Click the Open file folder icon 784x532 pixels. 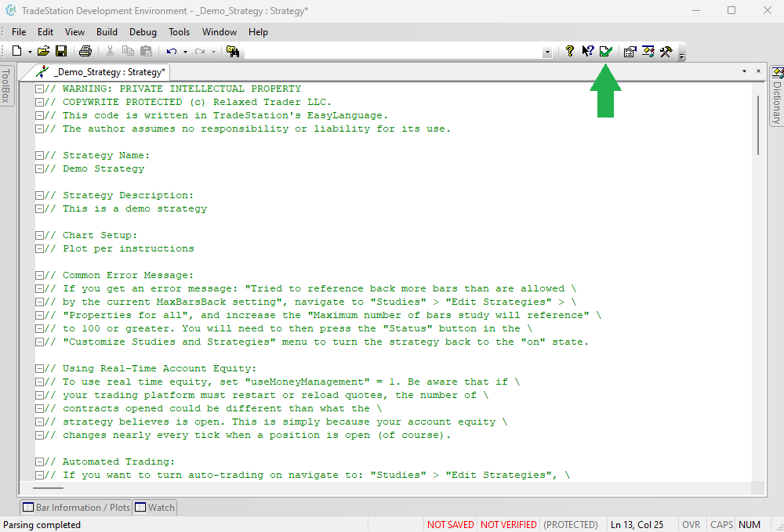[43, 51]
